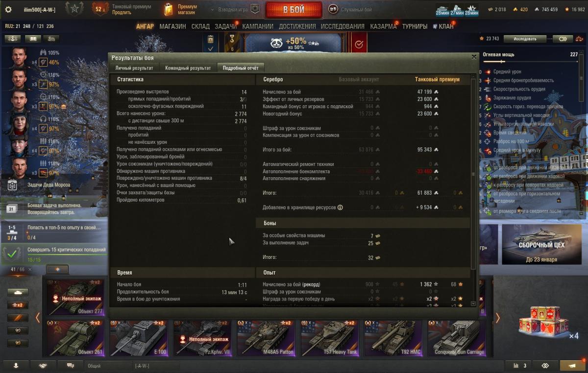Click the handshake referral program icon
The height and width of the screenshot is (373, 588).
43,366
